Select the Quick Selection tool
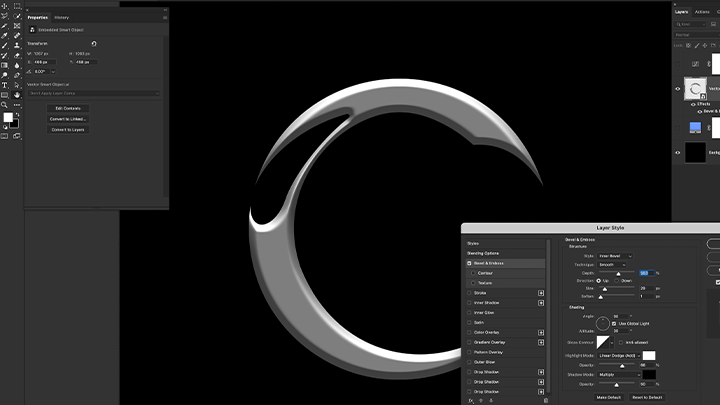 coord(17,16)
